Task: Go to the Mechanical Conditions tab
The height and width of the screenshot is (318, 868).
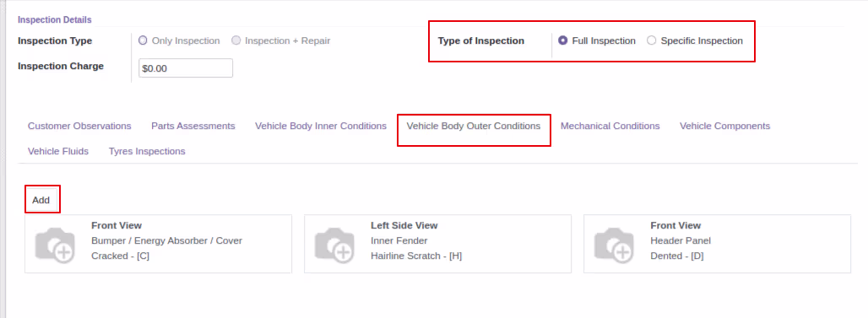Action: pos(610,126)
